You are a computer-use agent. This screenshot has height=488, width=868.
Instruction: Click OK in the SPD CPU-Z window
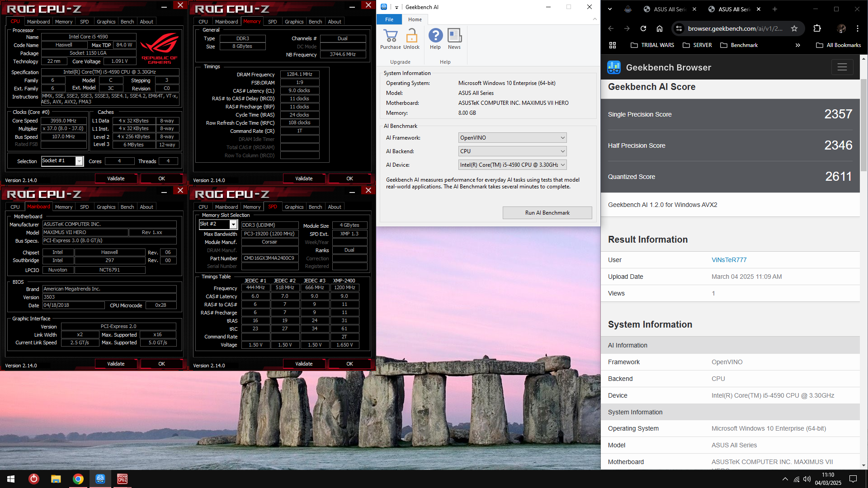click(x=349, y=364)
